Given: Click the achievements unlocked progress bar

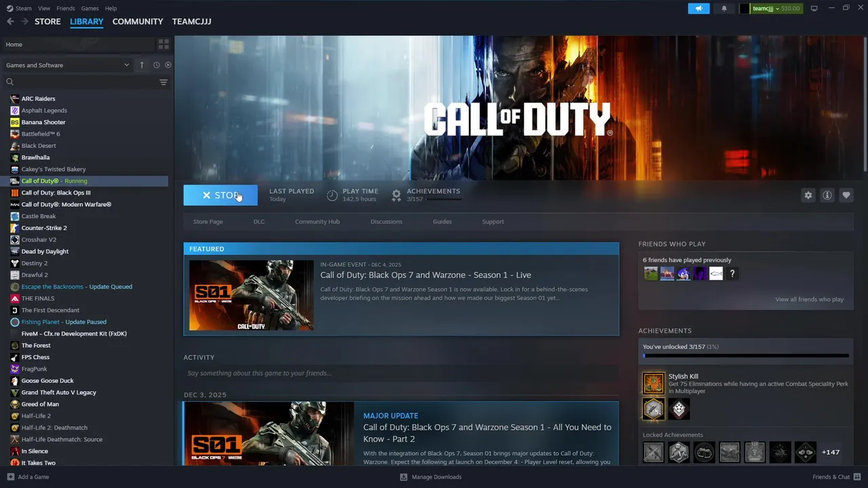Looking at the screenshot, I should tap(746, 356).
